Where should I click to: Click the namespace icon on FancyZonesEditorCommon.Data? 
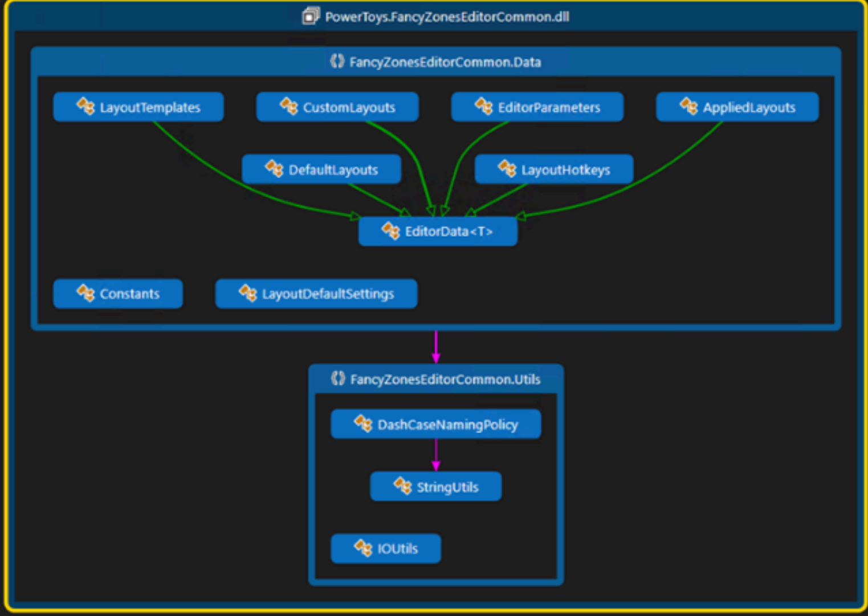(337, 62)
